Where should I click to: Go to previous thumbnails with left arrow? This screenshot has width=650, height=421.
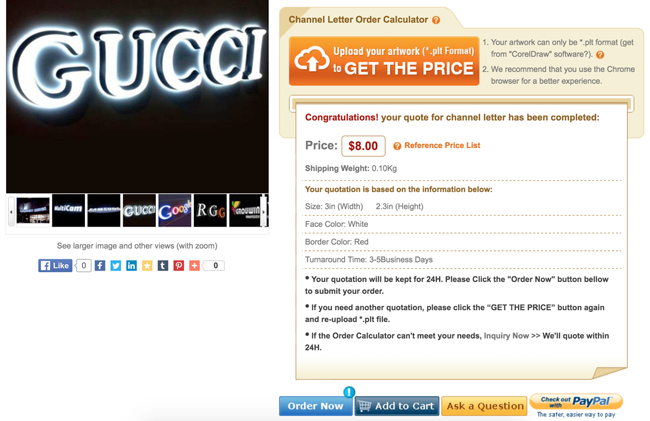pos(11,211)
